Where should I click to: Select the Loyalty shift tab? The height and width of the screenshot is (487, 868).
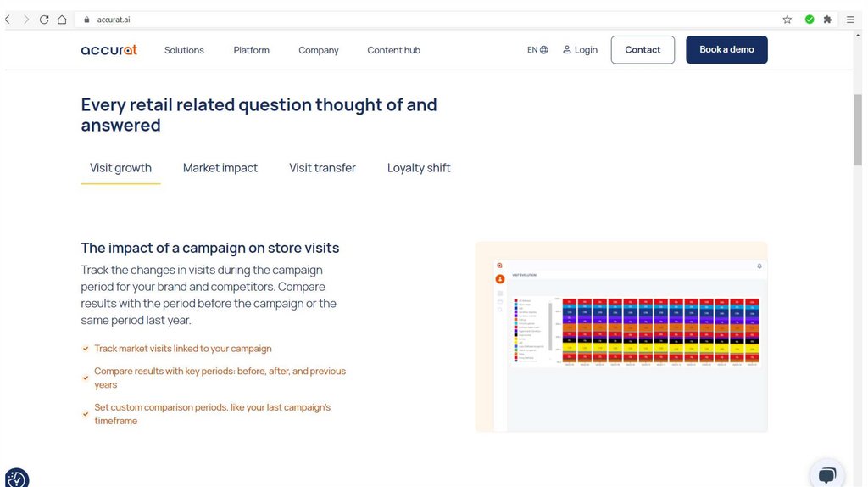pyautogui.click(x=419, y=168)
